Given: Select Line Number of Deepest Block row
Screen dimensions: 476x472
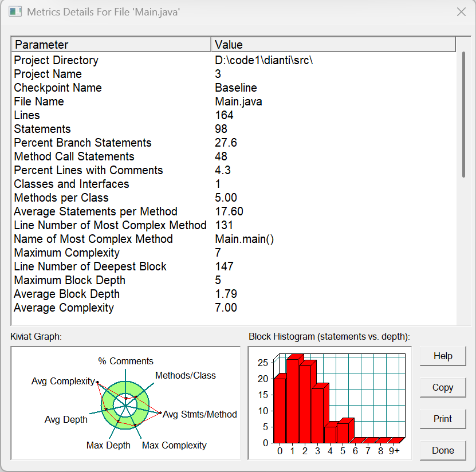Looking at the screenshot, I should 234,266.
